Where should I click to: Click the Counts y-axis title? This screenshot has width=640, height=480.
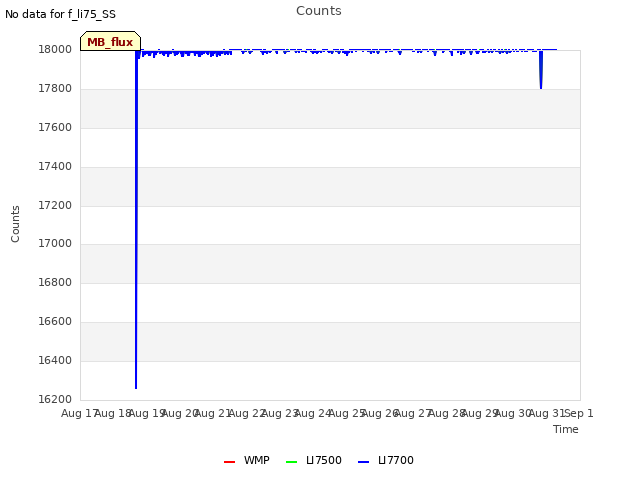tap(15, 224)
